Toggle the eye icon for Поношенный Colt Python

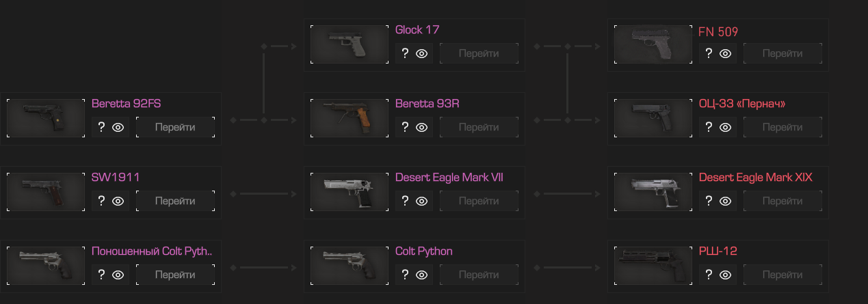118,275
